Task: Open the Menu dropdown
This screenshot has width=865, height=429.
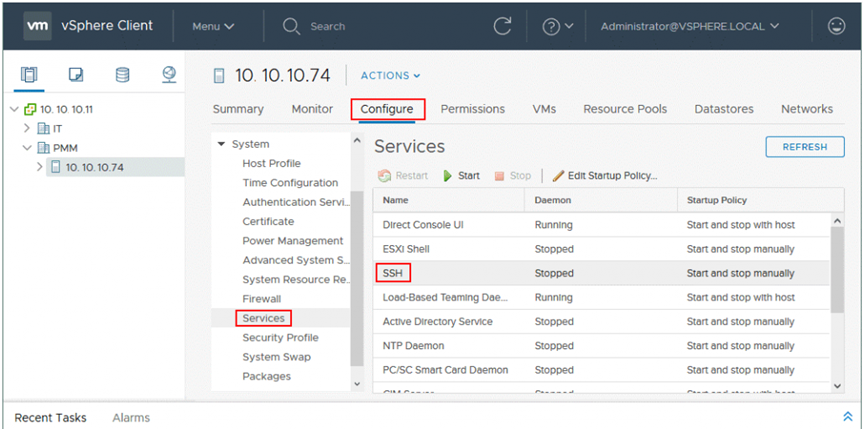Action: pos(213,26)
